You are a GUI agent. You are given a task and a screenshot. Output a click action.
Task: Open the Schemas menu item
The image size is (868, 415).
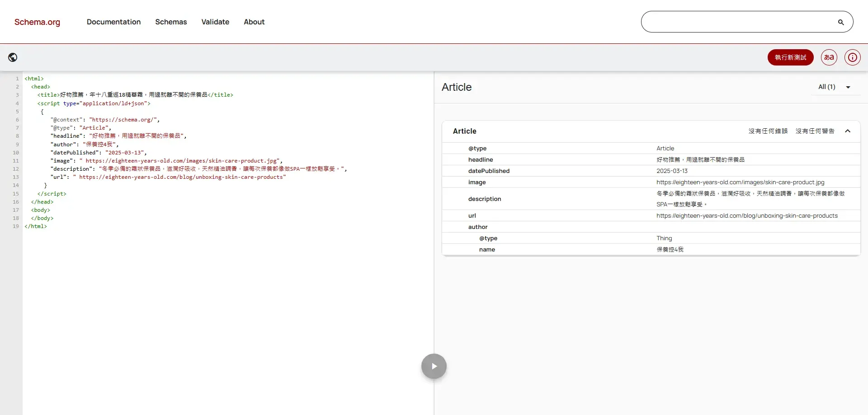[x=171, y=22]
